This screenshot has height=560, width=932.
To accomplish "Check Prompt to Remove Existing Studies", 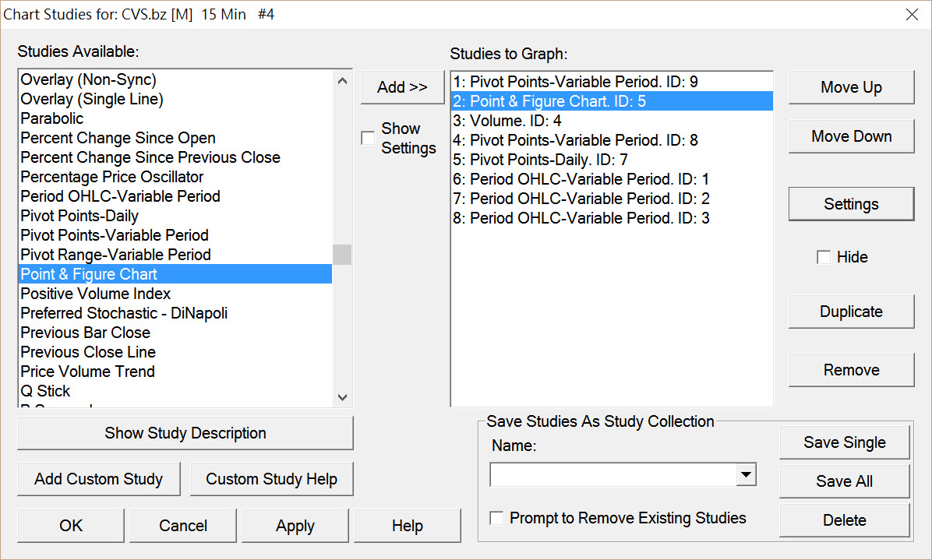I will tap(496, 519).
